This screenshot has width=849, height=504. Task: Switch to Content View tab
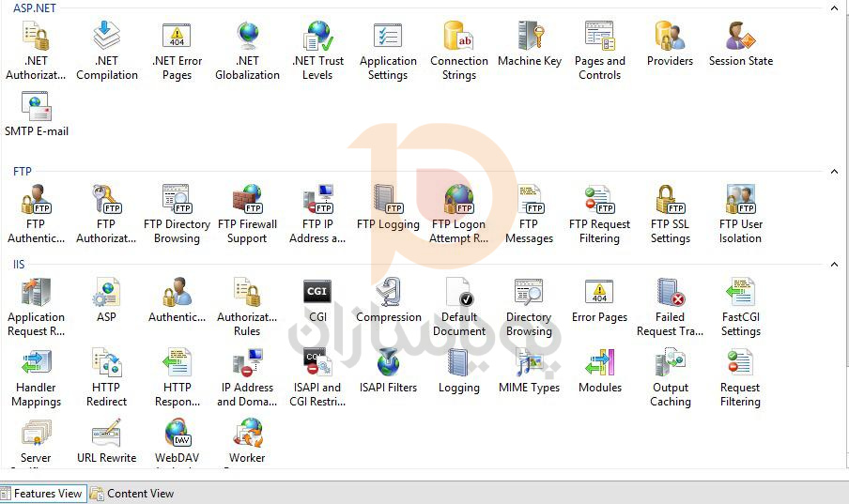tap(132, 493)
